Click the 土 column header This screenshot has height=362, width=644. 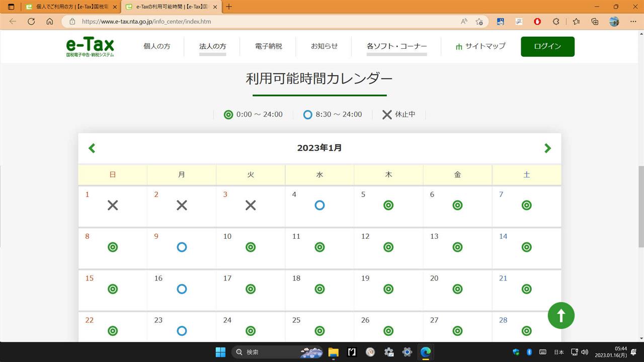tap(526, 174)
